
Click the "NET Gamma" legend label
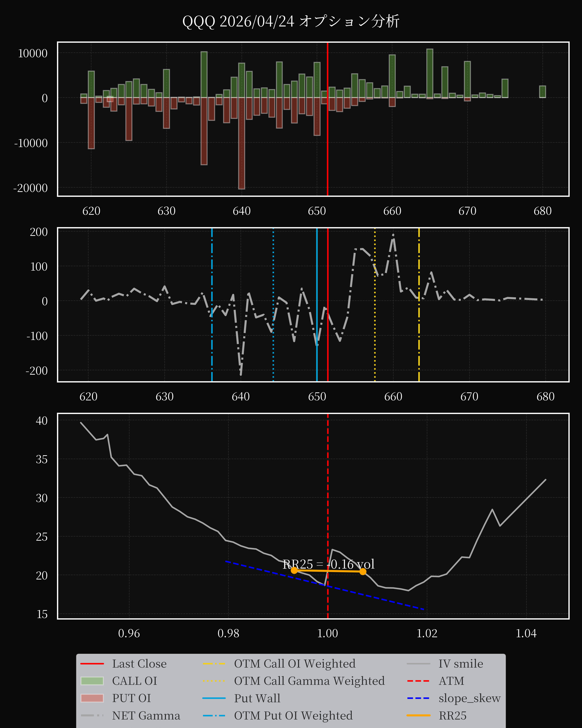tap(146, 716)
